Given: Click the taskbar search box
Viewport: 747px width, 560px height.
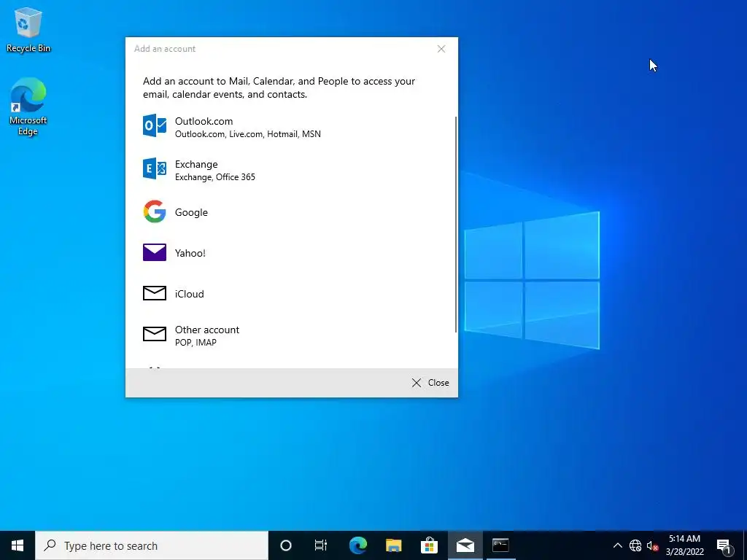Looking at the screenshot, I should point(152,545).
